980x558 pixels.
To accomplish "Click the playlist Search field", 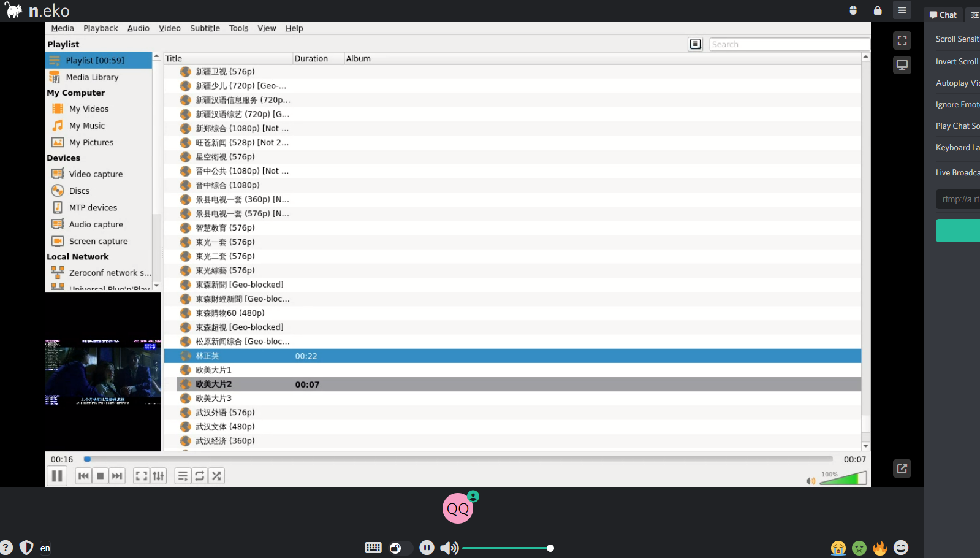I will (788, 44).
